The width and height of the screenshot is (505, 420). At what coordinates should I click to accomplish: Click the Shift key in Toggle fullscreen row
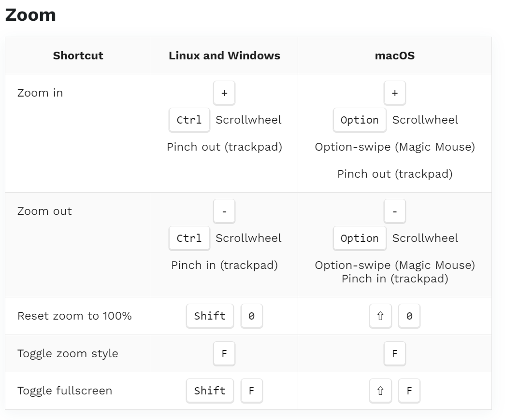[210, 391]
